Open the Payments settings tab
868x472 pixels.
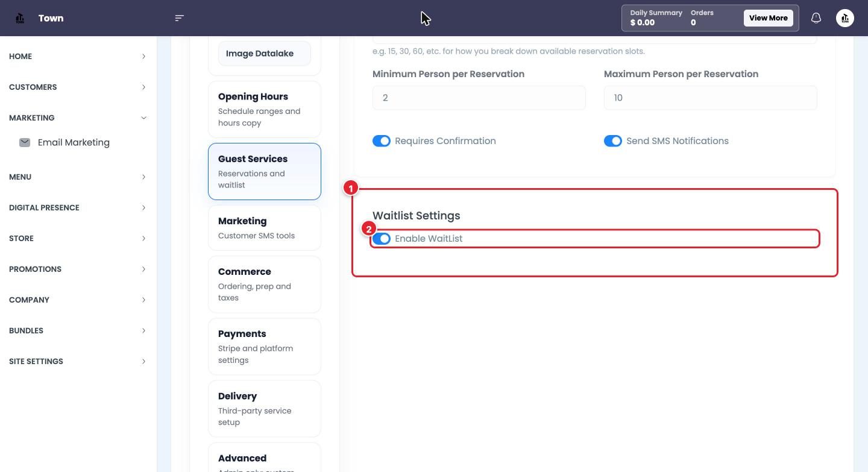(x=265, y=347)
